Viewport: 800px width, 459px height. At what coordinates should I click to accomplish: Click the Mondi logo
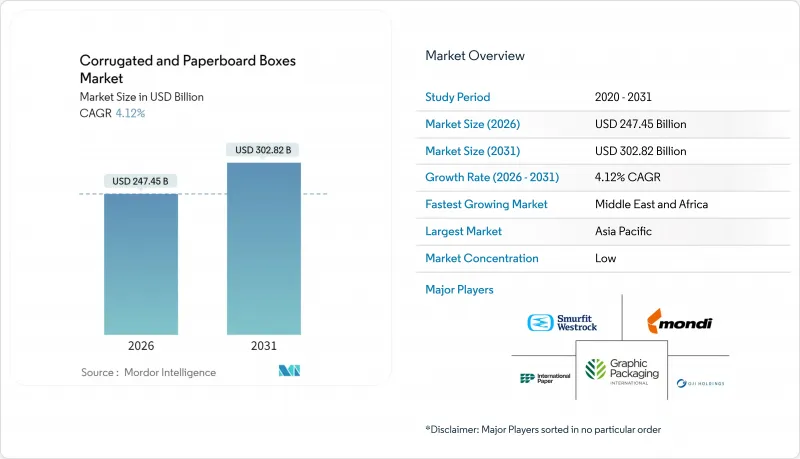coord(679,321)
